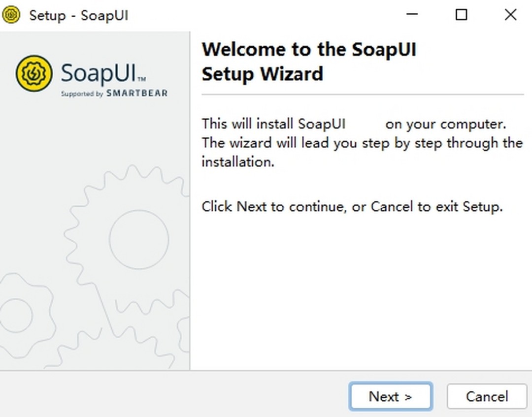Click the Next button to continue
532x417 pixels.
(391, 396)
